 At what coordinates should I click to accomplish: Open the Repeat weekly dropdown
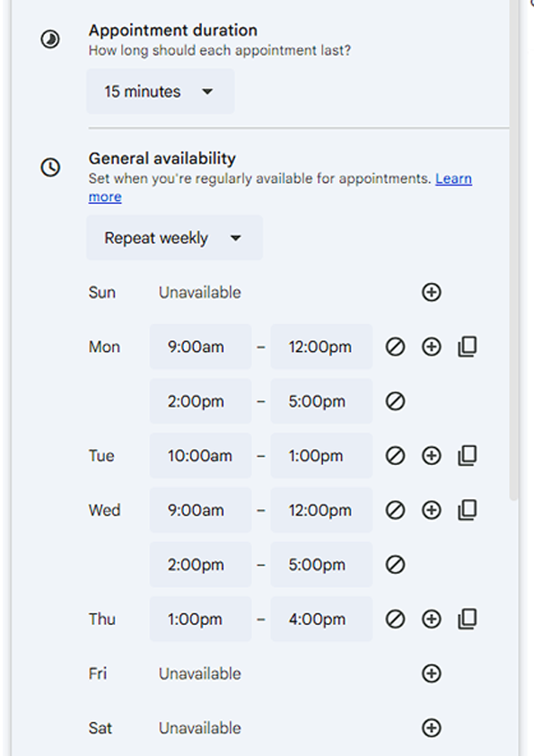tap(174, 238)
